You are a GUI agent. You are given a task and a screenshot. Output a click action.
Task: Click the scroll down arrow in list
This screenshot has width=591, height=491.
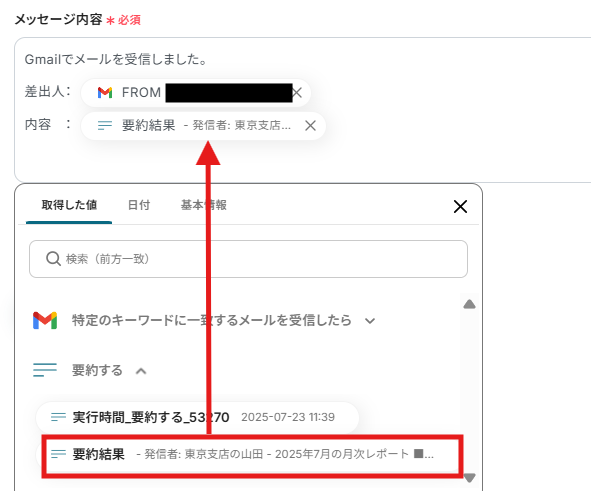pos(469,478)
